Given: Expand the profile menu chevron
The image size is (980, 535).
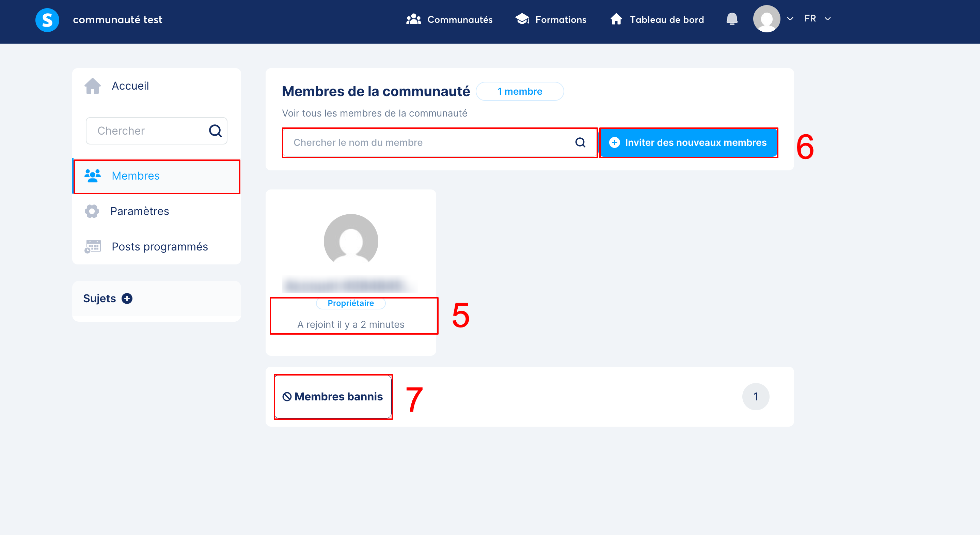Looking at the screenshot, I should pos(790,19).
